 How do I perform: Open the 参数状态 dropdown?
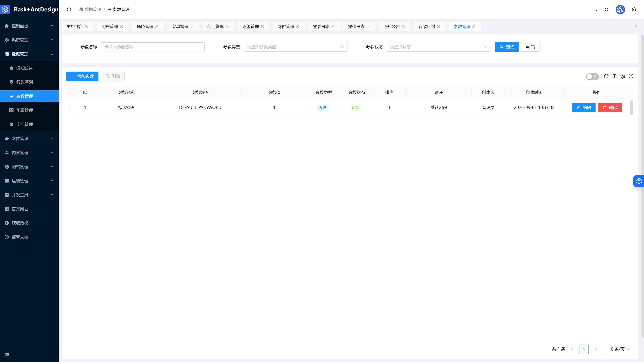439,47
